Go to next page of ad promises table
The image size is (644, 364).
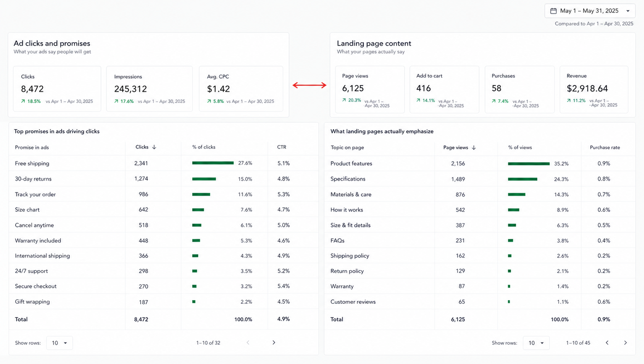coord(274,342)
